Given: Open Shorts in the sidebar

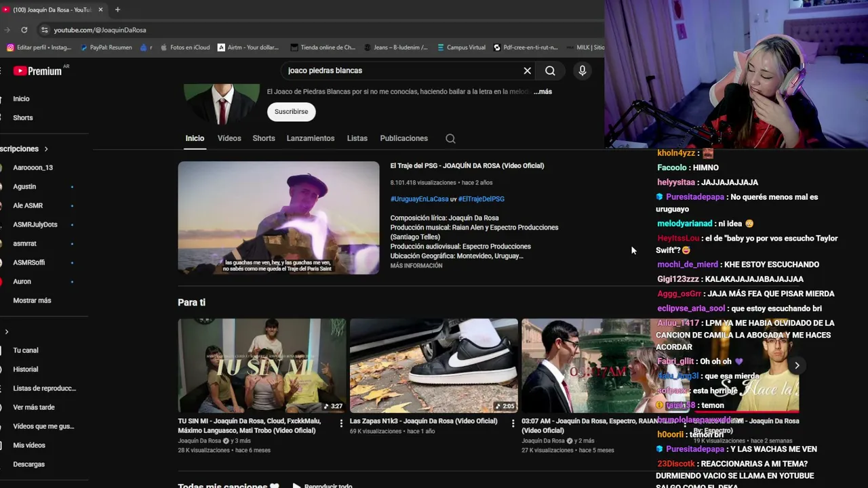Looking at the screenshot, I should (x=23, y=118).
